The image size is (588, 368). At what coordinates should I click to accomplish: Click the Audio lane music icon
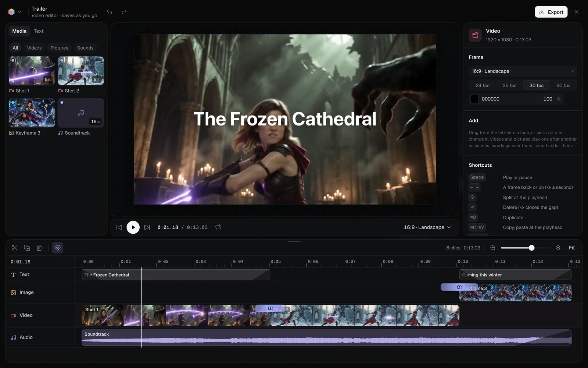tap(14, 337)
